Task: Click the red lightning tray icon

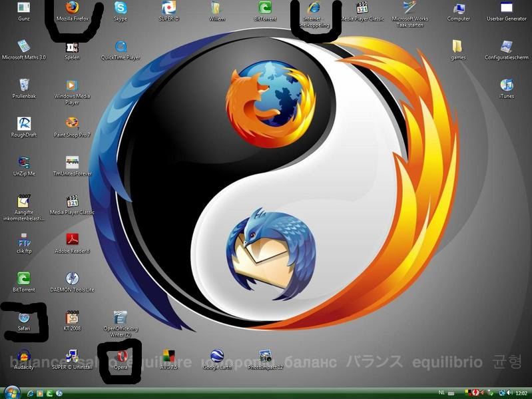Action: [475, 392]
